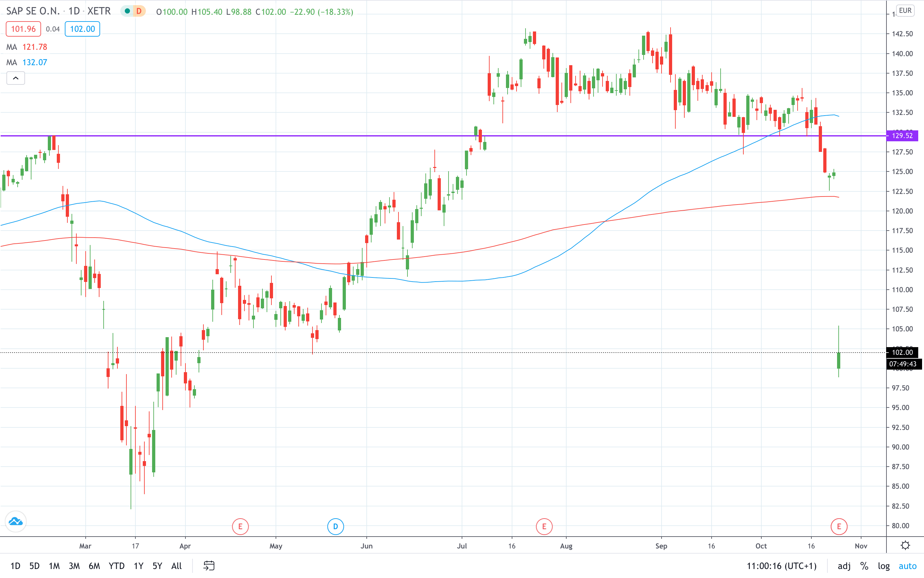Click the current price label 102.00 on axis
The height and width of the screenshot is (578, 924).
click(902, 352)
